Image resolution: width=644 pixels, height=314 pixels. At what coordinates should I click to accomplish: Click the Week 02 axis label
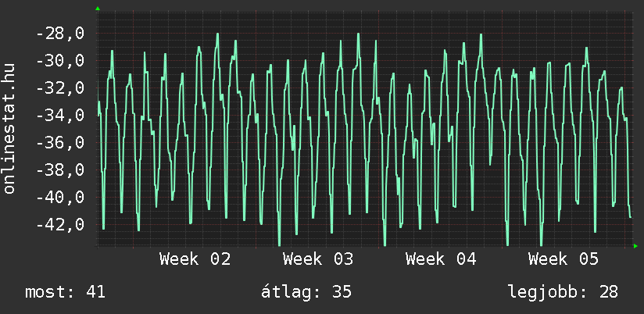point(195,259)
